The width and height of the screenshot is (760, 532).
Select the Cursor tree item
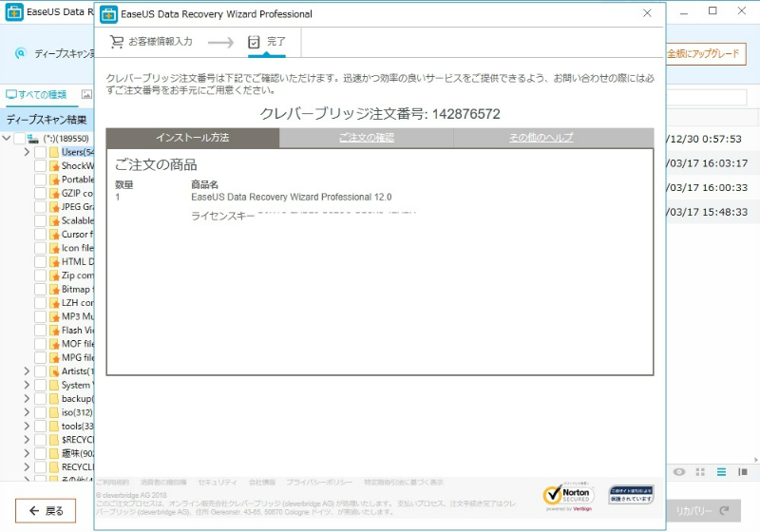point(77,235)
